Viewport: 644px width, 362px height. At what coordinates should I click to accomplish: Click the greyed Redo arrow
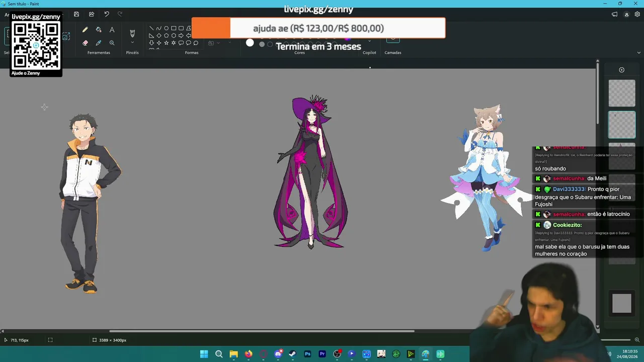pos(120,14)
